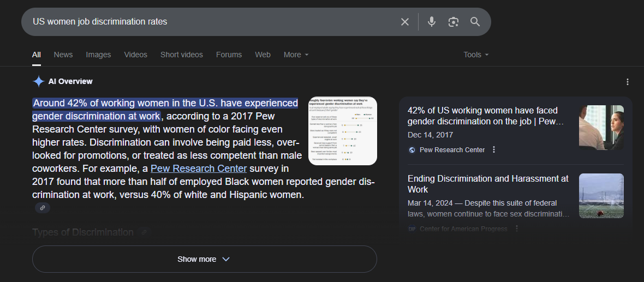Switch to the News tab
Screen dimensions: 644x282
point(63,55)
